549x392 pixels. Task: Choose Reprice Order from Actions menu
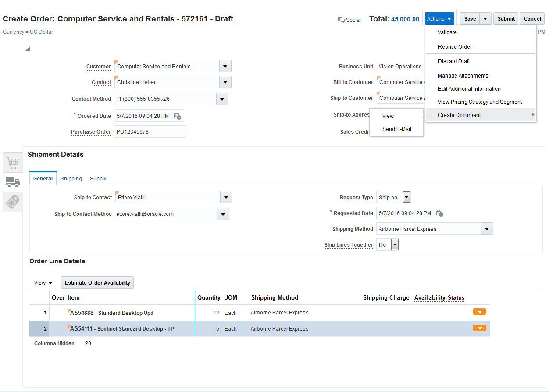(455, 47)
